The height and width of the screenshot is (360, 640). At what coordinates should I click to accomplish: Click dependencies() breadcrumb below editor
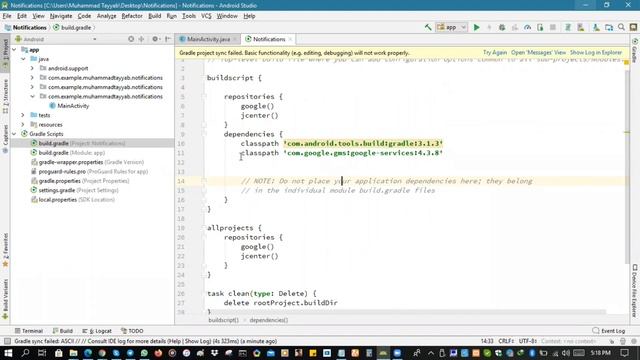[269, 320]
